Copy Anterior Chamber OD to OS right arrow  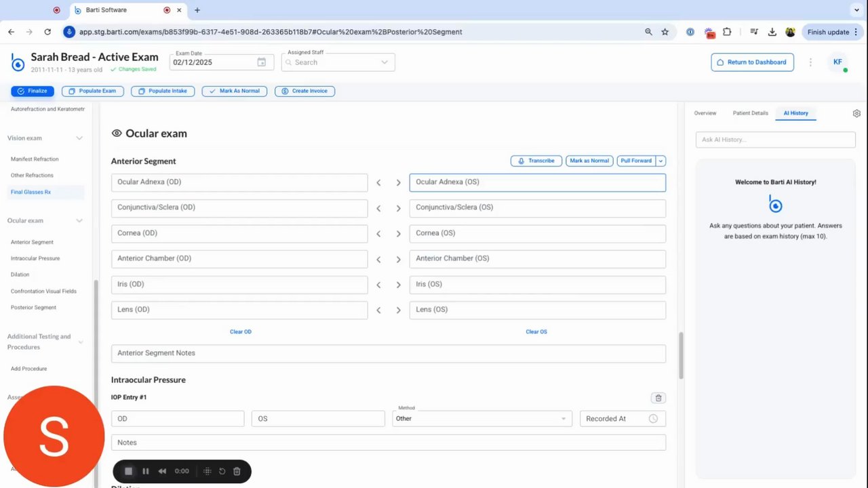point(399,259)
